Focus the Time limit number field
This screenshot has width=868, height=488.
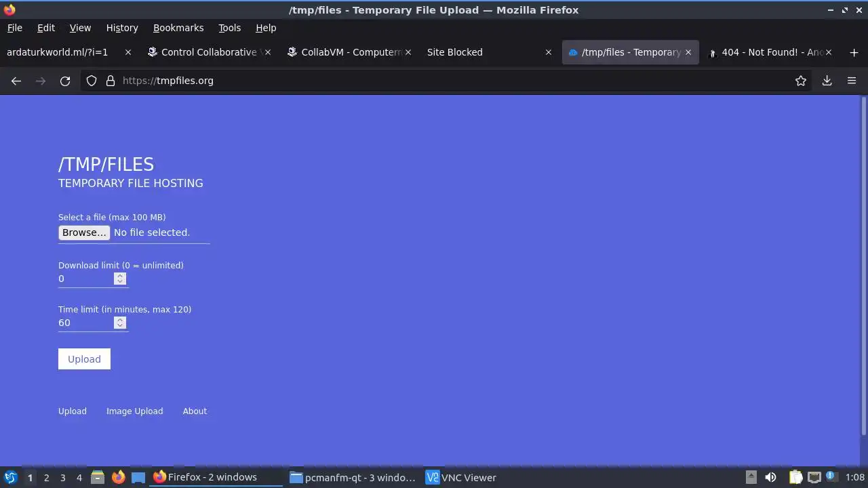pos(93,323)
